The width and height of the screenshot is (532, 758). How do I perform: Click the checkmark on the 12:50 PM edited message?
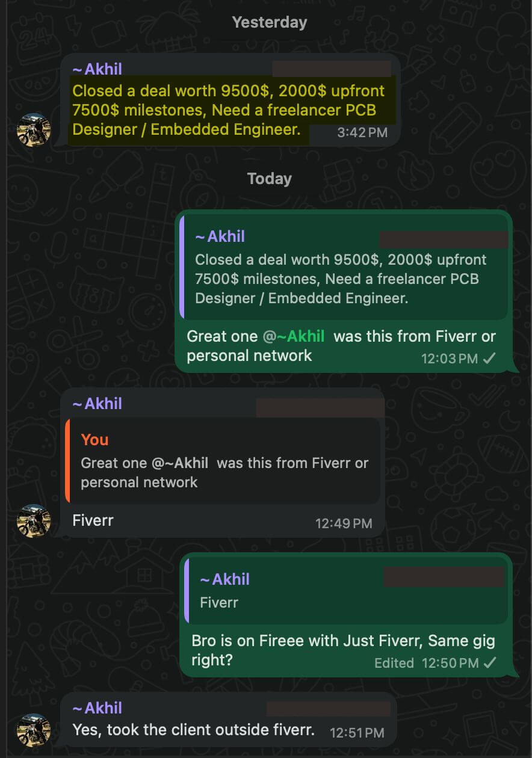point(490,663)
